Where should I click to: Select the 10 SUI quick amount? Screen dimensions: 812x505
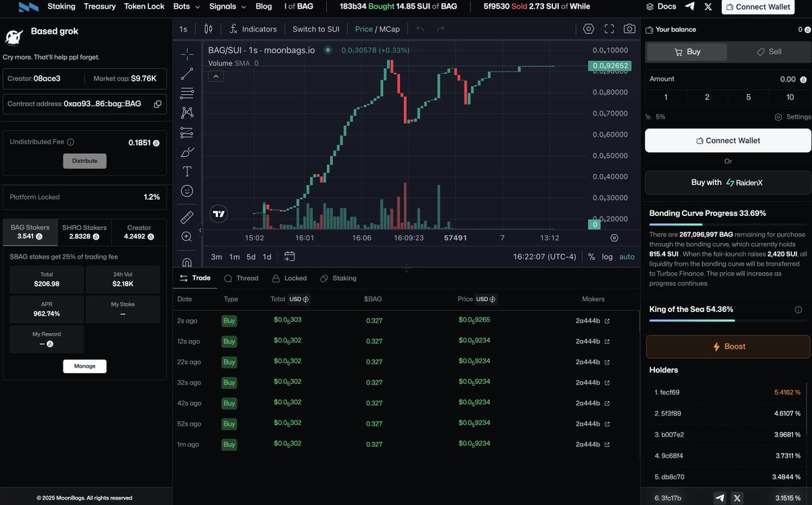790,97
